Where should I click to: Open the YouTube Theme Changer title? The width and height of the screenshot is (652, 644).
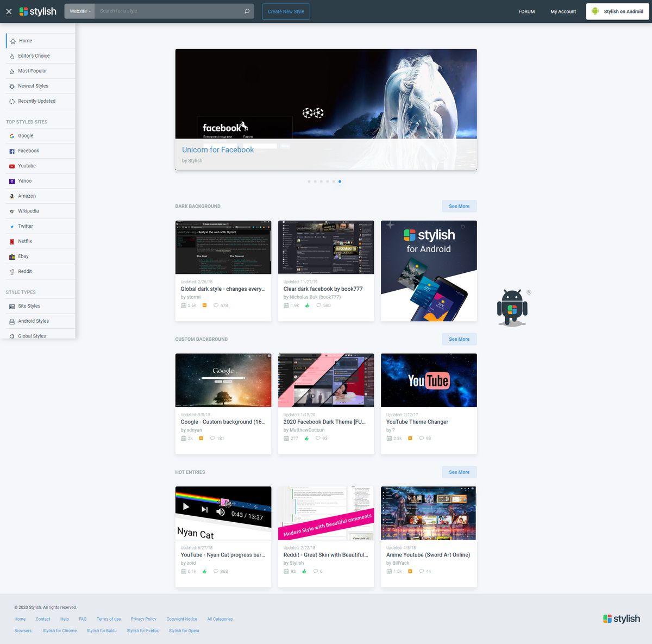417,422
